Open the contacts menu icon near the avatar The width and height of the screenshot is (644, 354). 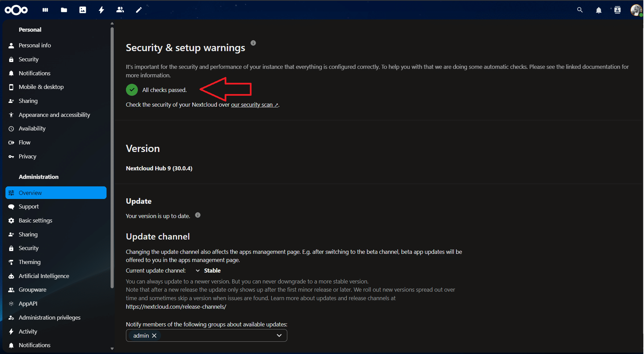tap(617, 10)
